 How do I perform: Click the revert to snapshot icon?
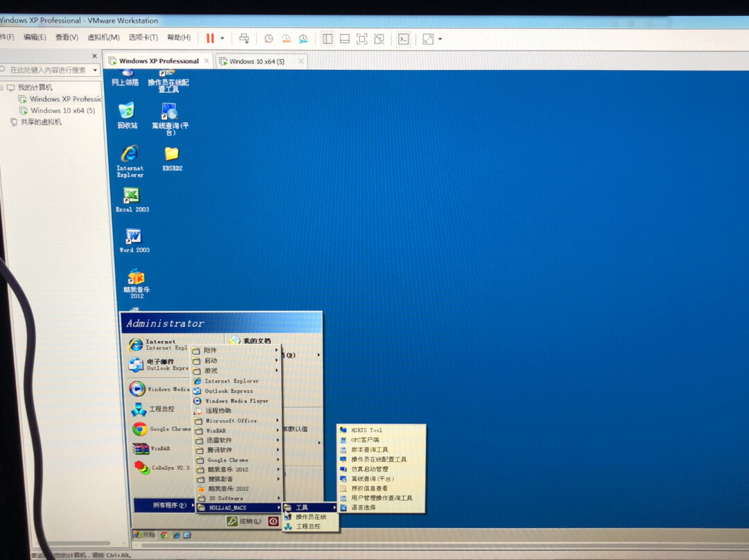[286, 39]
